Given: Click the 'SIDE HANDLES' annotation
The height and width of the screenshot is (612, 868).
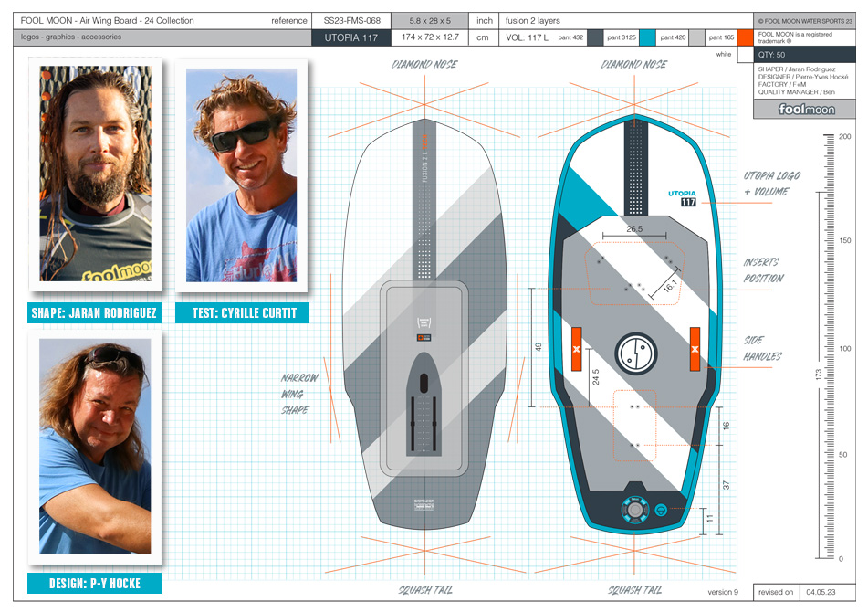Looking at the screenshot, I should tap(762, 348).
